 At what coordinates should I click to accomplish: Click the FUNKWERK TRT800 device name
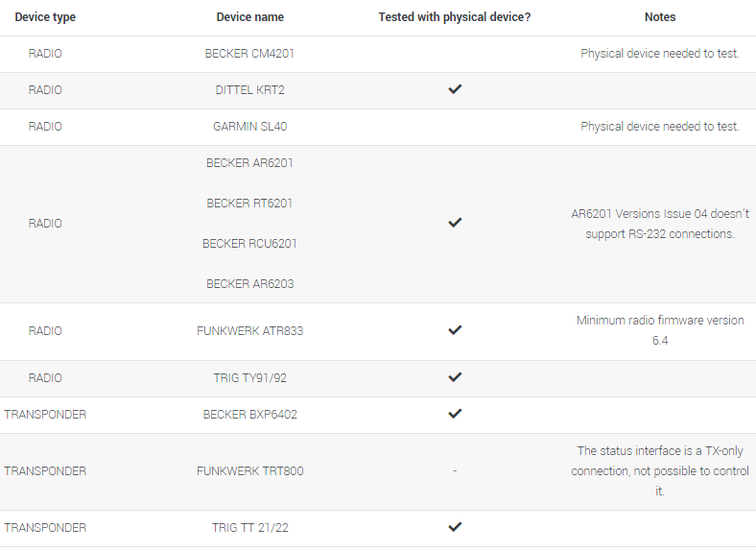point(249,471)
